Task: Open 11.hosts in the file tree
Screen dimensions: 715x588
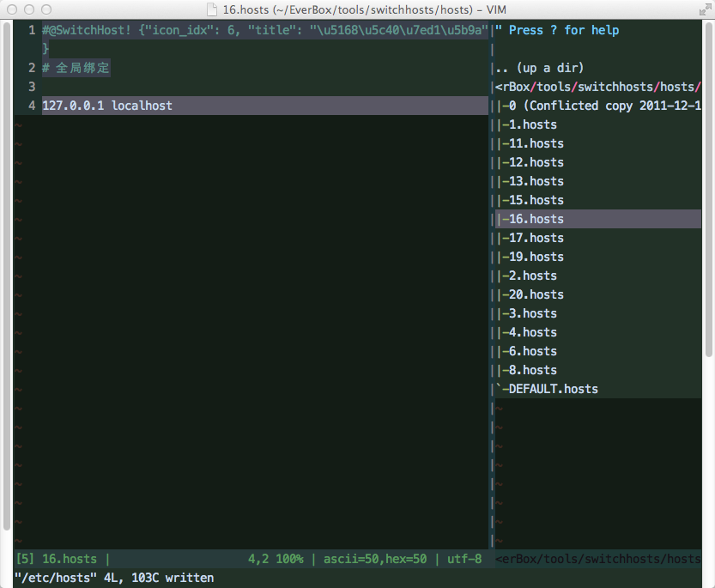Action: pyautogui.click(x=536, y=143)
